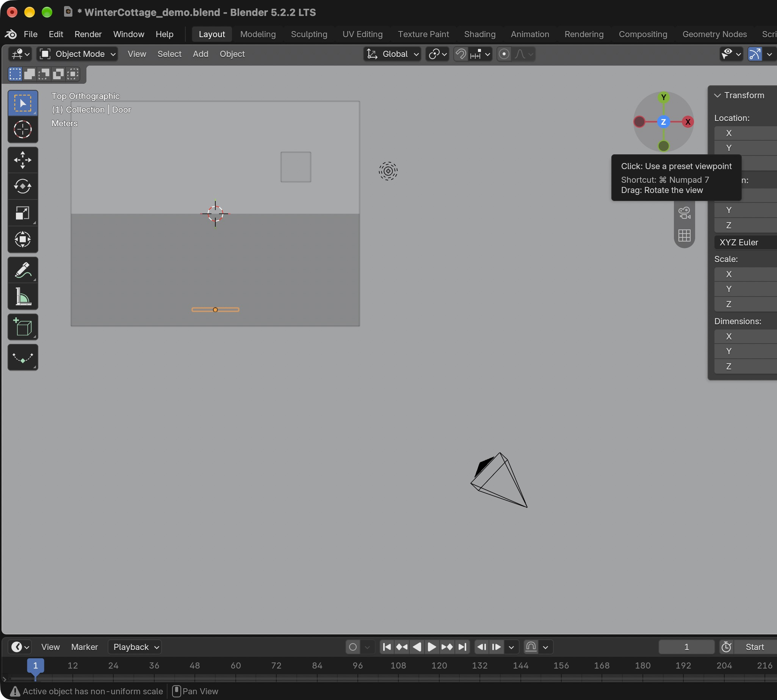Viewport: 777px width, 700px height.
Task: Jump to previous keyframe button
Action: (x=402, y=647)
